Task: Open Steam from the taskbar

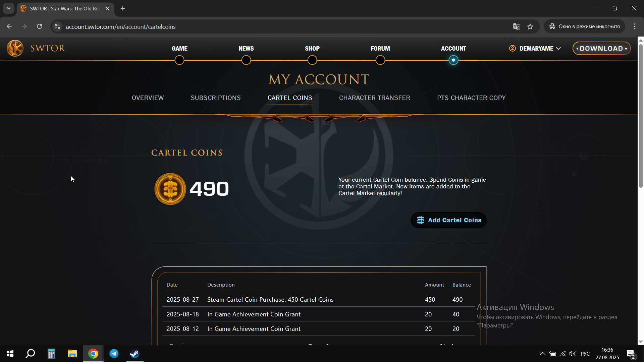Action: click(x=135, y=354)
